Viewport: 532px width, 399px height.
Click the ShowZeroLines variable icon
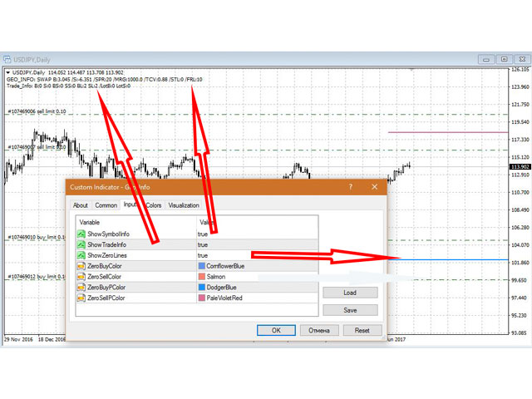(x=81, y=256)
